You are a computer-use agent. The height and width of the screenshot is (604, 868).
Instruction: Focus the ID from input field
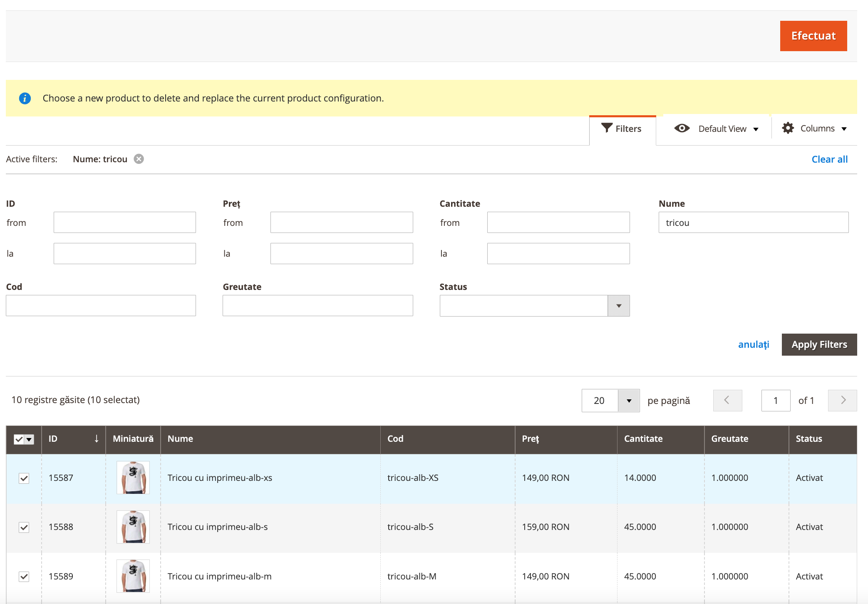tap(124, 223)
